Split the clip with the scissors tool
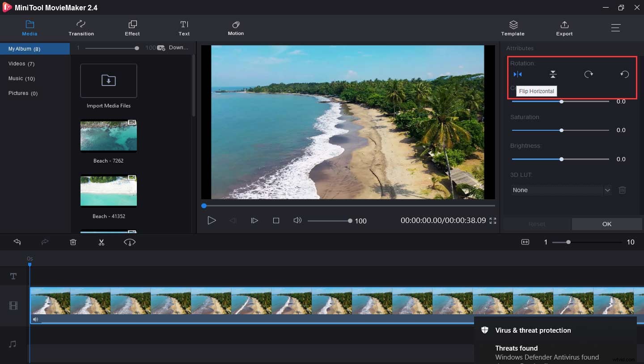The width and height of the screenshot is (644, 364). tap(102, 242)
